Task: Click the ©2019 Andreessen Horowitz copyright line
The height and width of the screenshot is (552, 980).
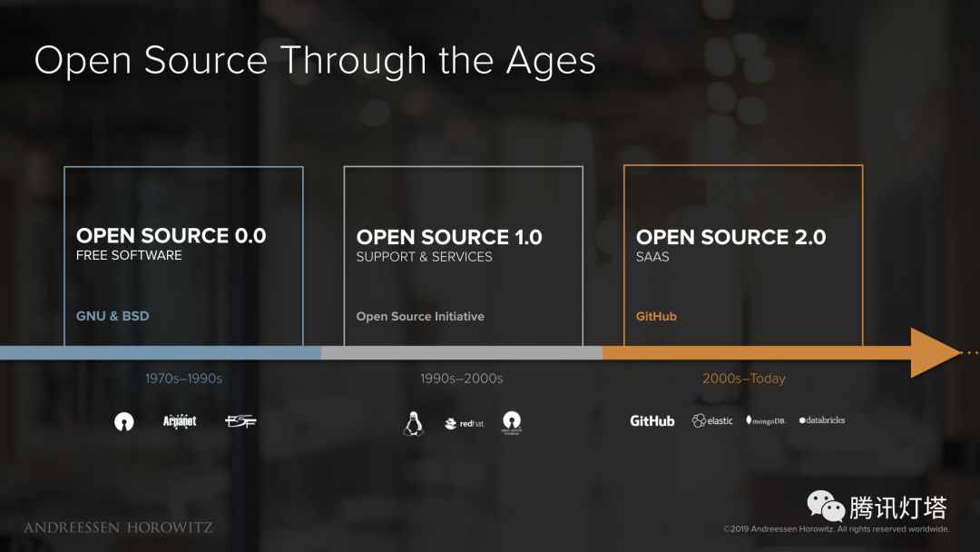Action: coord(837,529)
